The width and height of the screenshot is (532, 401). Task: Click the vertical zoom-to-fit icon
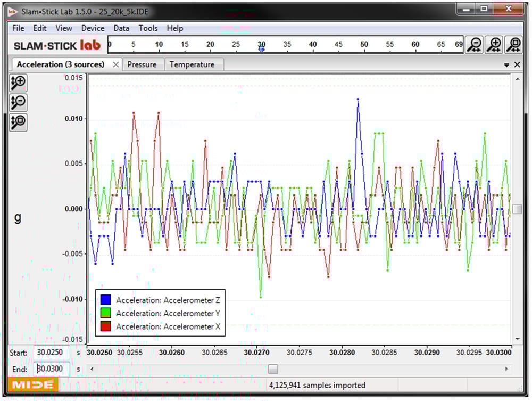pyautogui.click(x=18, y=122)
